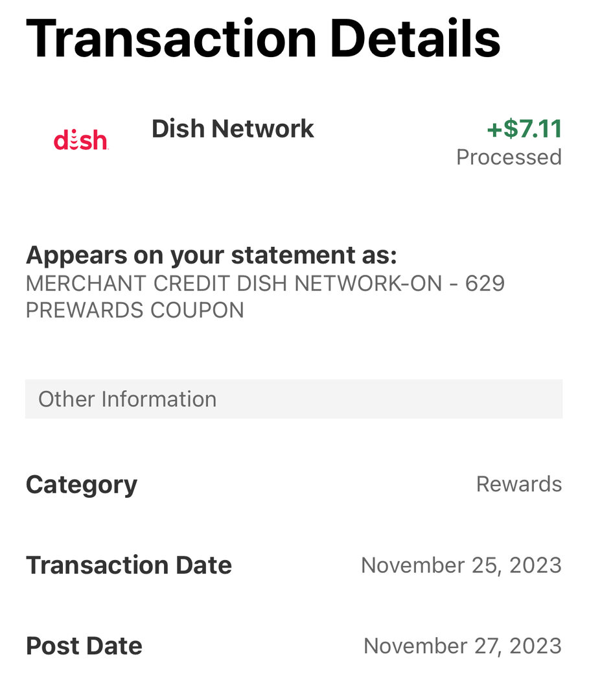Viewport: 613px width, 700px height.
Task: Click the word Network in merchant name
Action: click(262, 129)
